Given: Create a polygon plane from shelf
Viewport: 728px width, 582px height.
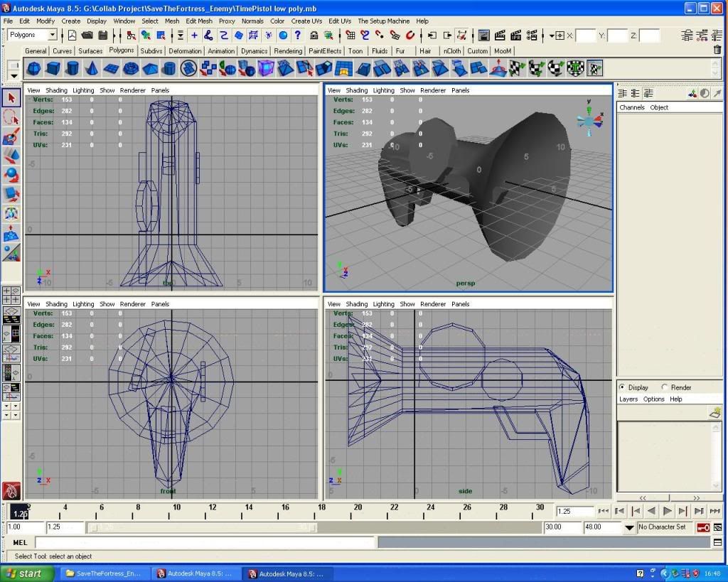Looking at the screenshot, I should click(111, 69).
